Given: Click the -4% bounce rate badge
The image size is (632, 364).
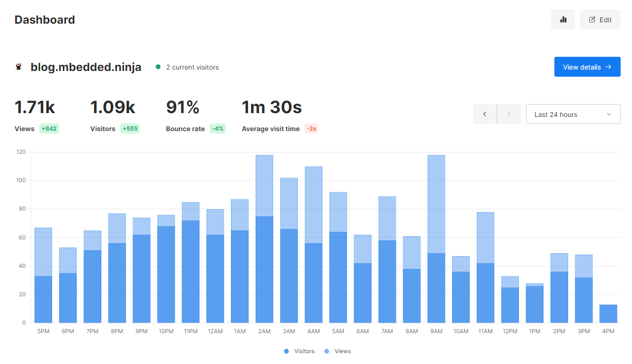Looking at the screenshot, I should [x=218, y=129].
